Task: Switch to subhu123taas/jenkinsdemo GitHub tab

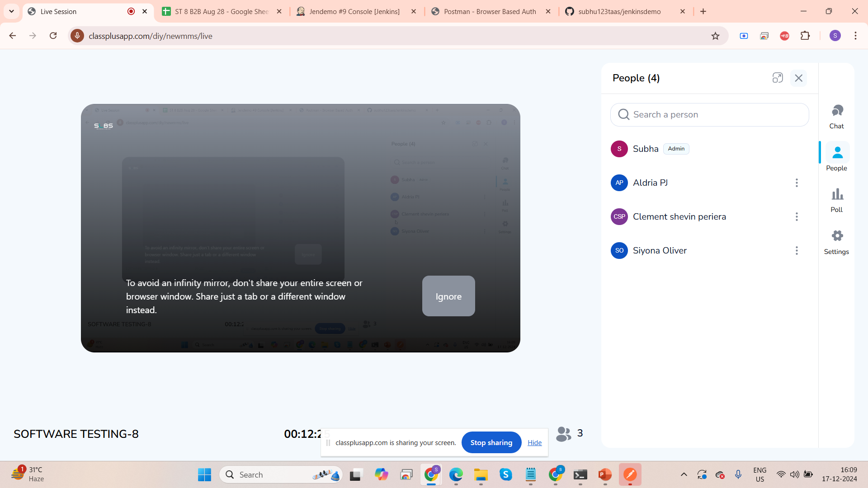Action: pyautogui.click(x=619, y=12)
